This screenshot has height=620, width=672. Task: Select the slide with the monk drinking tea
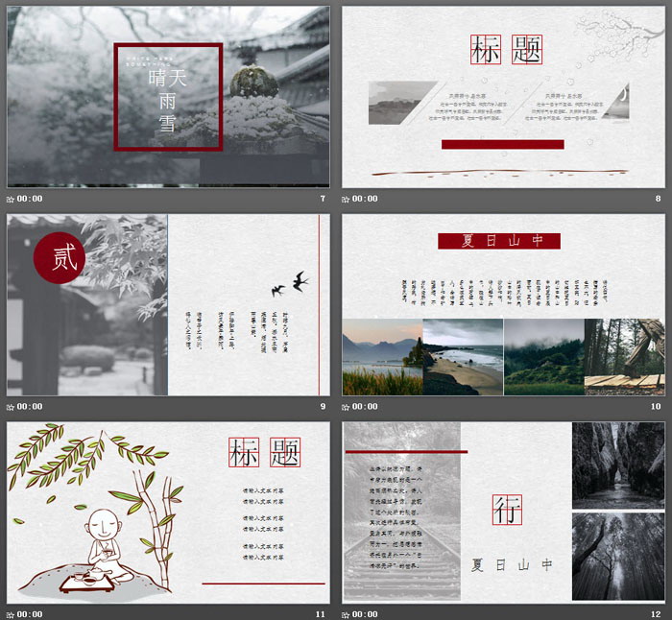click(168, 513)
